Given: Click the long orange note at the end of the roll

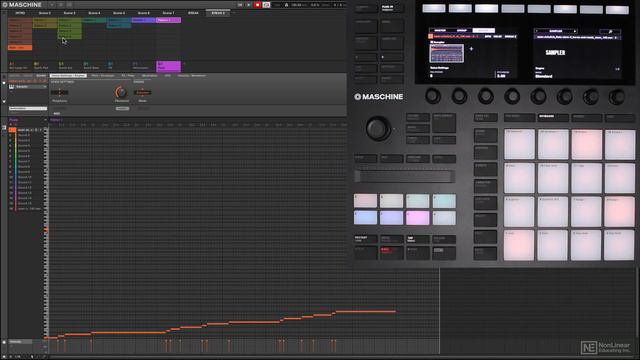Looking at the screenshot, I should [366, 311].
